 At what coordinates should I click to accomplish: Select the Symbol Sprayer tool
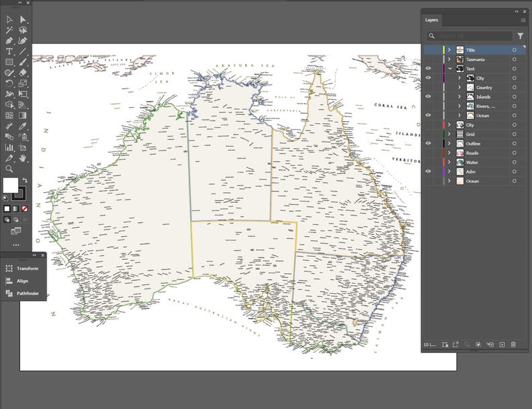tap(22, 137)
